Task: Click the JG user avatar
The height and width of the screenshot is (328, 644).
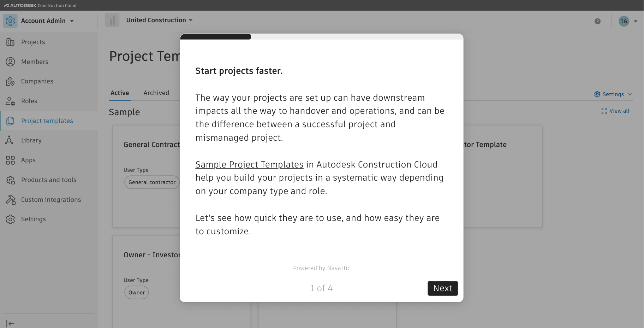Action: click(624, 21)
